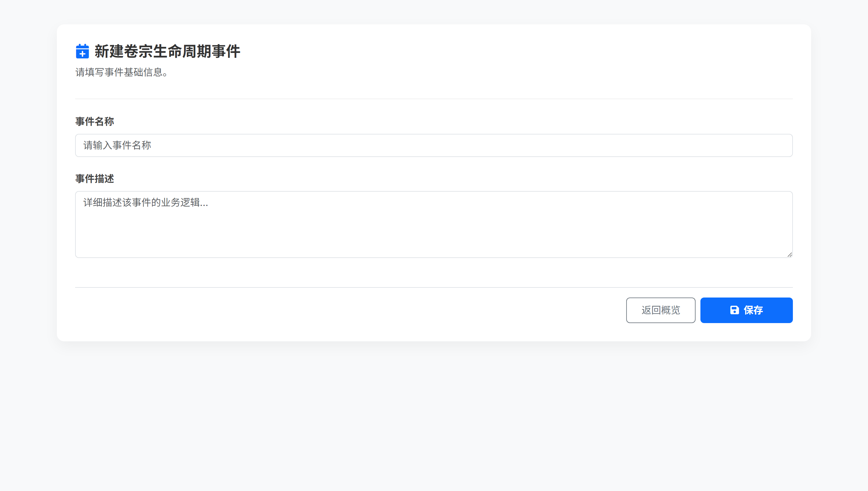Click the textarea resize grip icon
868x491 pixels.
pos(790,255)
